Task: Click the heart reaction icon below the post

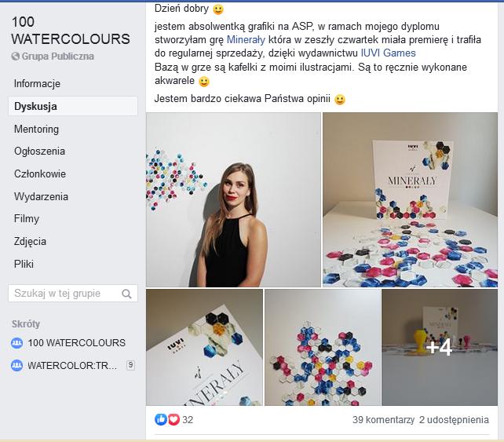Action: click(x=173, y=419)
